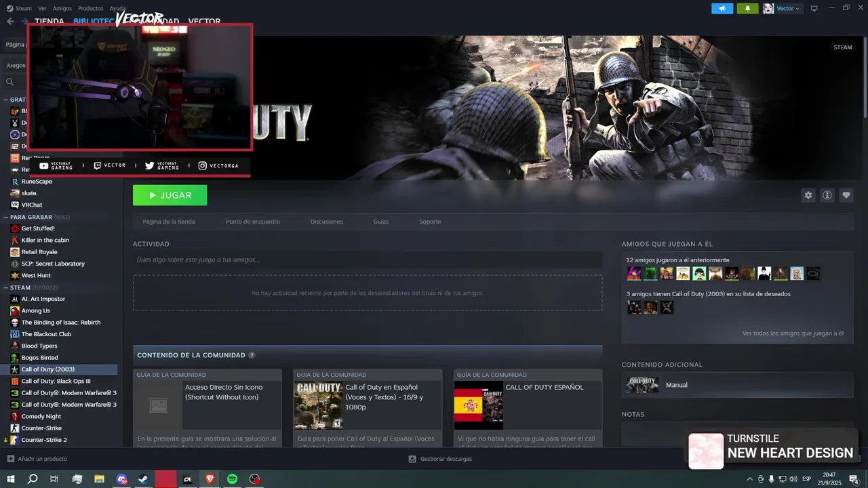This screenshot has height=488, width=868.
Task: Select SCP: Secret Laboratory
Action: pos(53,264)
